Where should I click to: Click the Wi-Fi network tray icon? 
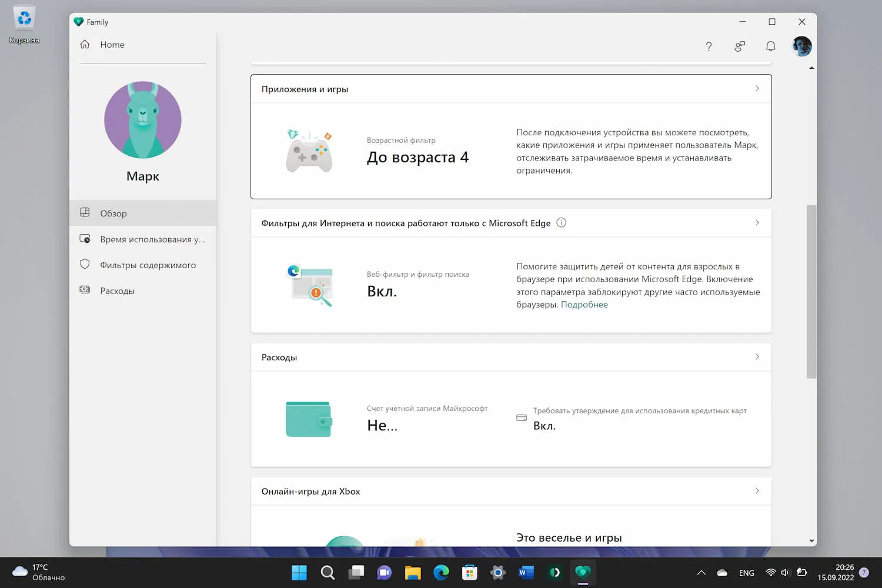(771, 572)
